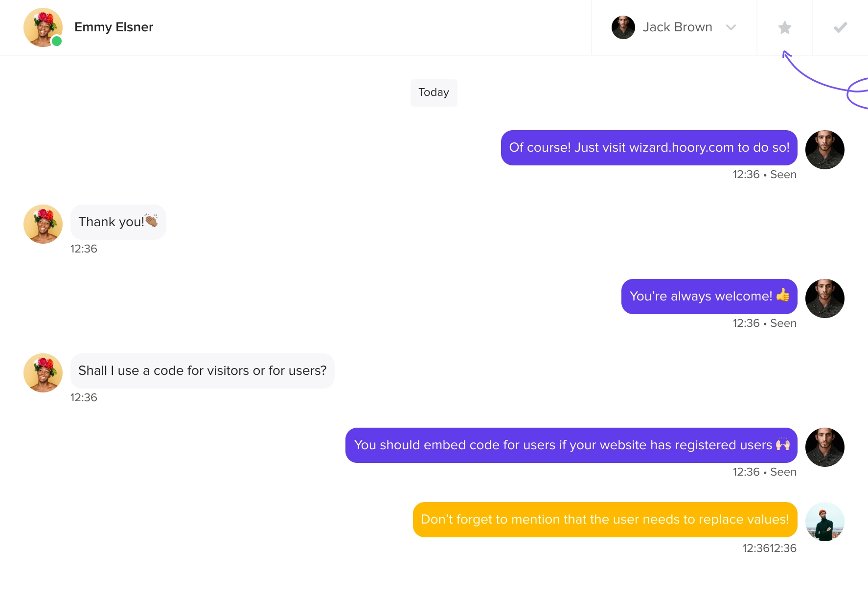Click agent avatar beside 'always welcome' message
The width and height of the screenshot is (868, 596).
point(824,298)
